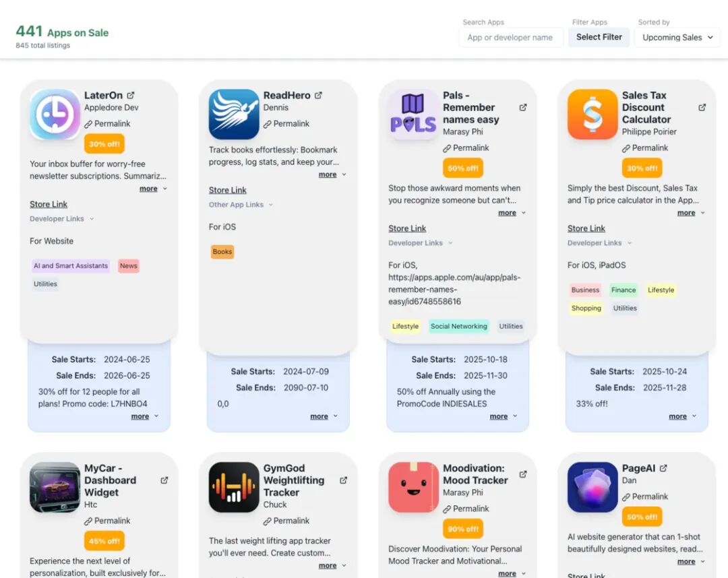Click the Moodivation app icon
The height and width of the screenshot is (578, 728).
click(413, 487)
